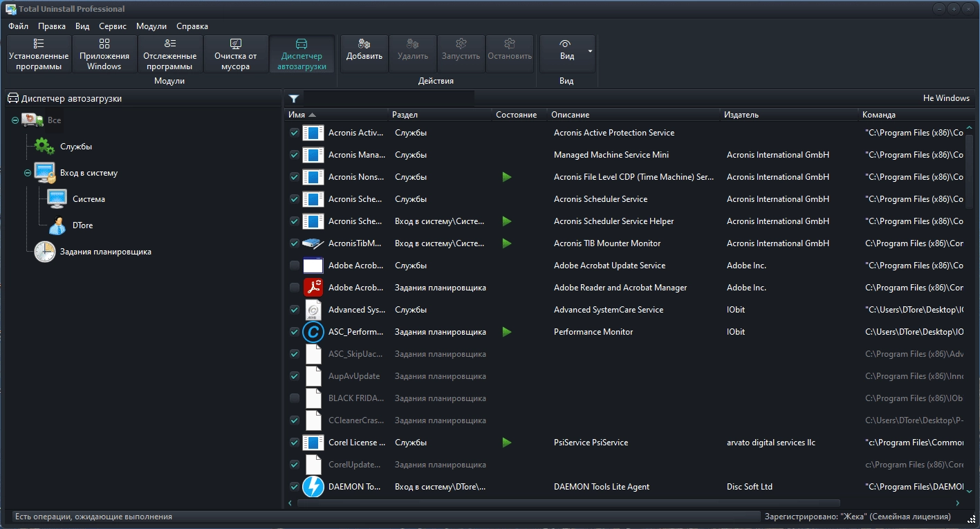
Task: Sort by the Издатель column header
Action: click(789, 115)
